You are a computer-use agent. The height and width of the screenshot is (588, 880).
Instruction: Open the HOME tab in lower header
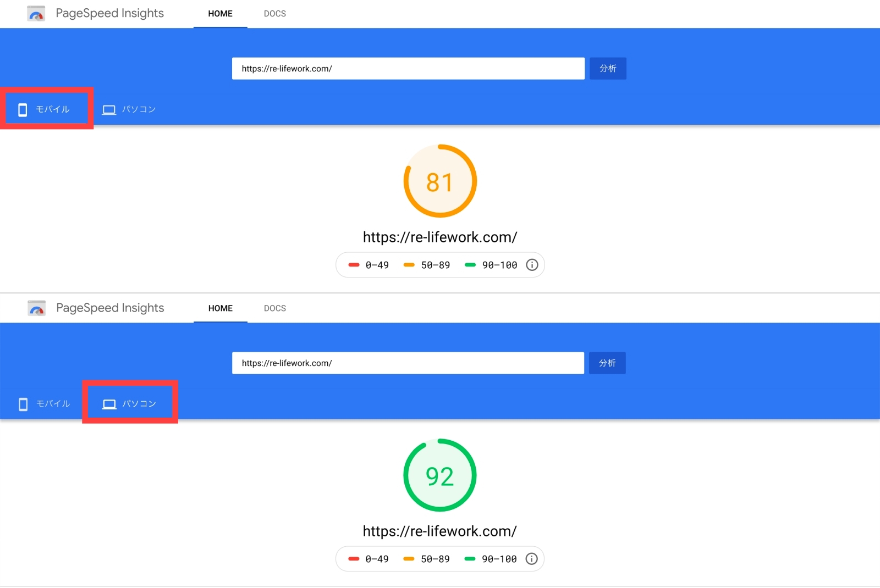(220, 308)
